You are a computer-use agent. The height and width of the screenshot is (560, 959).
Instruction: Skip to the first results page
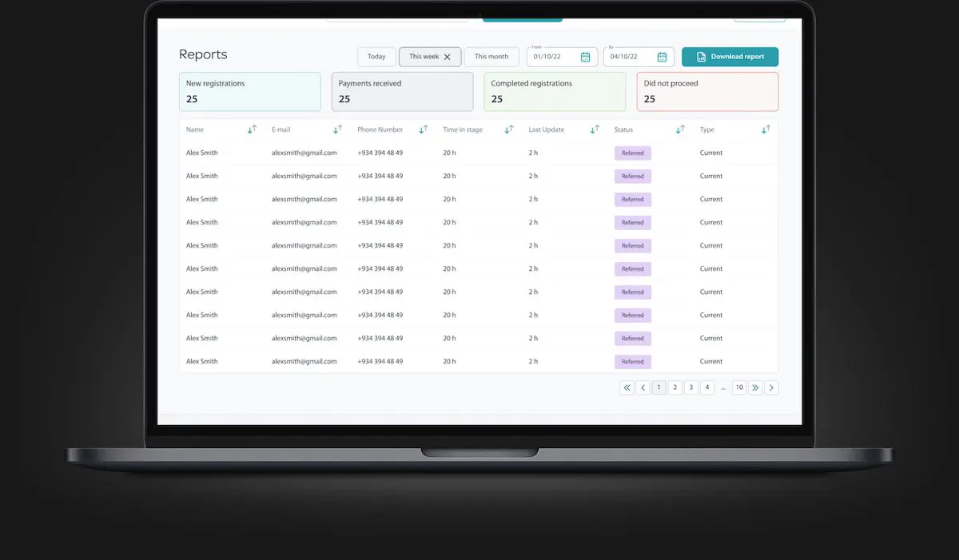coord(627,387)
